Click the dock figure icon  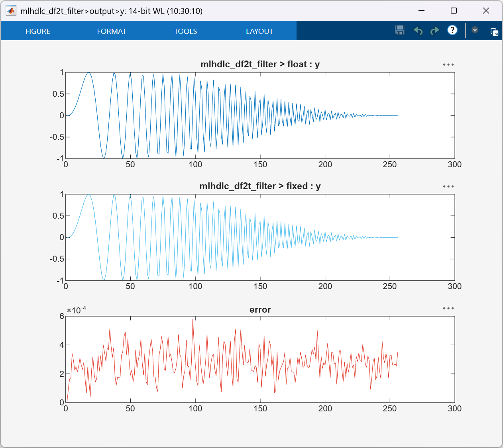tap(494, 32)
